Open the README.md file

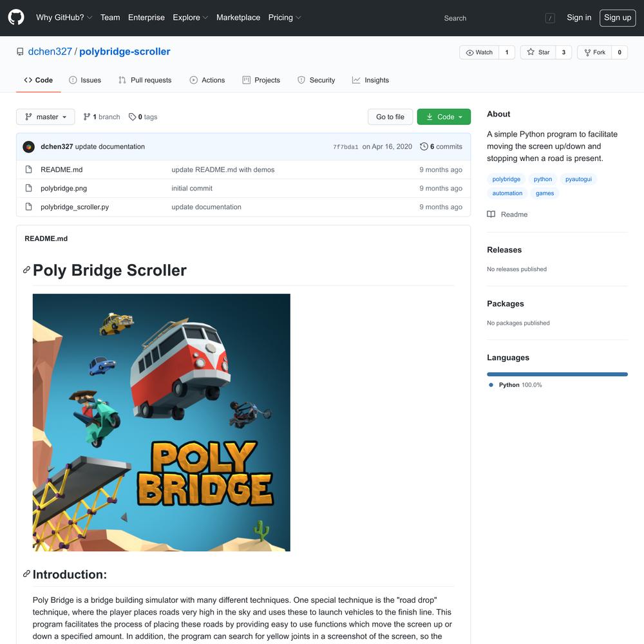62,169
